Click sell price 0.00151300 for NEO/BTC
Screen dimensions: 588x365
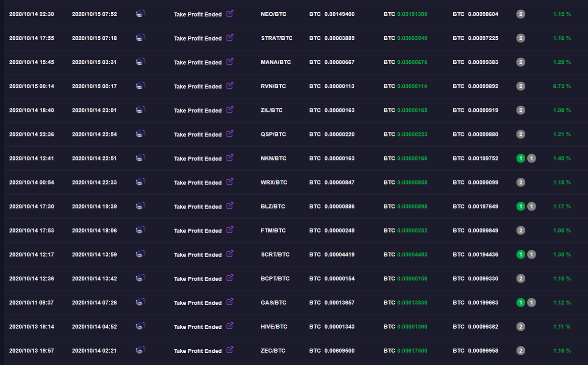pyautogui.click(x=412, y=14)
